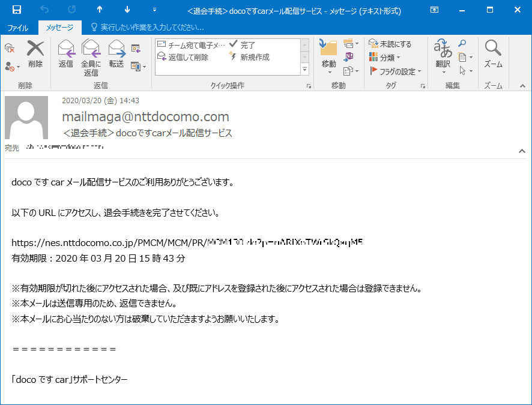Click the Find magnifier icon in 編集 group
Image resolution: width=532 pixels, height=405 pixels.
tap(462, 43)
